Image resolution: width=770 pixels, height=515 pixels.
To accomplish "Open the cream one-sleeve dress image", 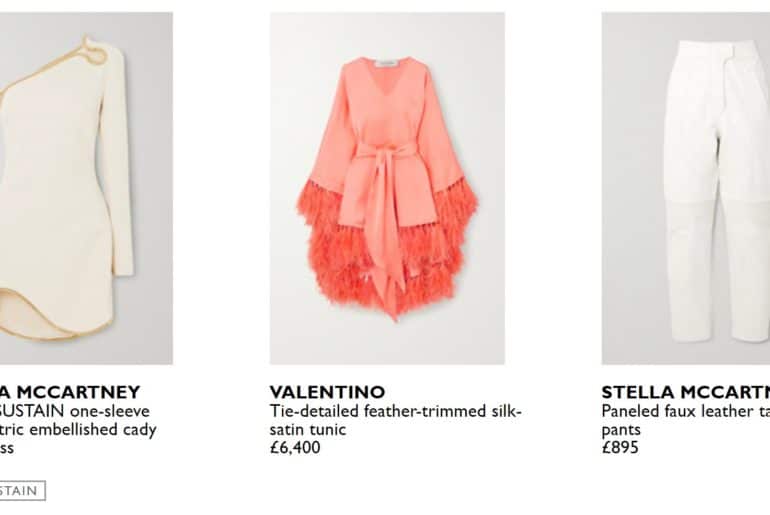I will point(86,188).
